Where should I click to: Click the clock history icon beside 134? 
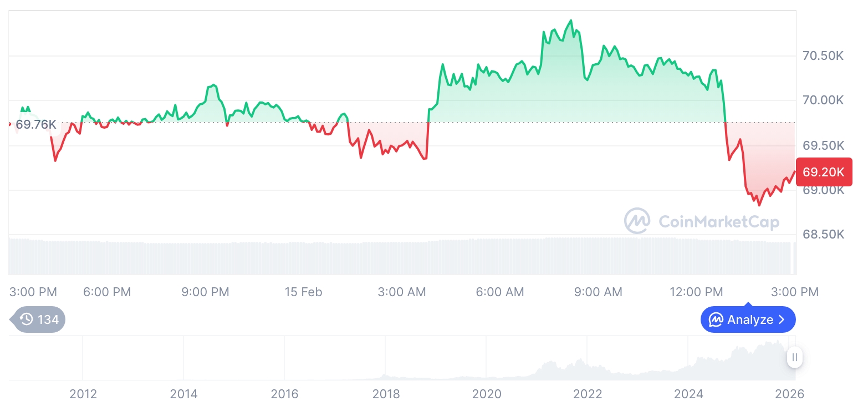point(26,319)
